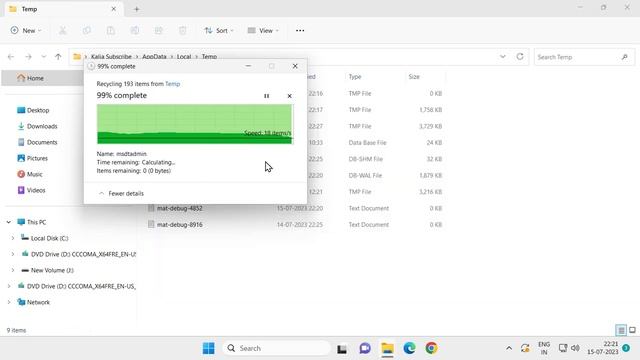The height and width of the screenshot is (360, 640).
Task: Refresh the Temp folder
Action: 520,57
